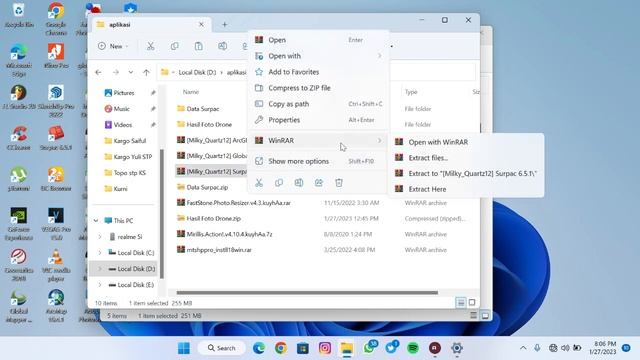This screenshot has width=640, height=360.
Task: Expand the realme 5i device node
Action: 100,237
